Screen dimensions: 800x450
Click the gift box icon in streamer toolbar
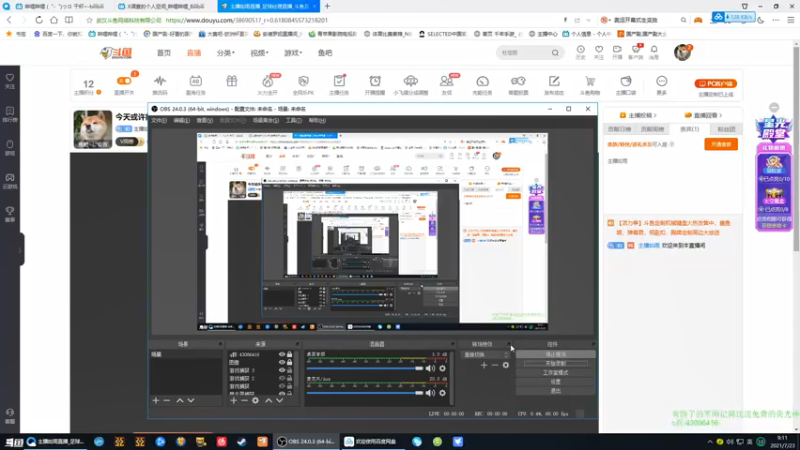point(232,81)
